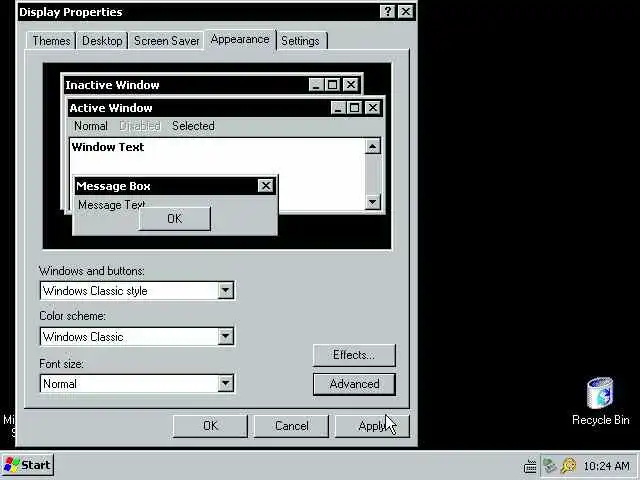Click the Advanced button
Viewport: 640px width, 480px height.
point(354,384)
